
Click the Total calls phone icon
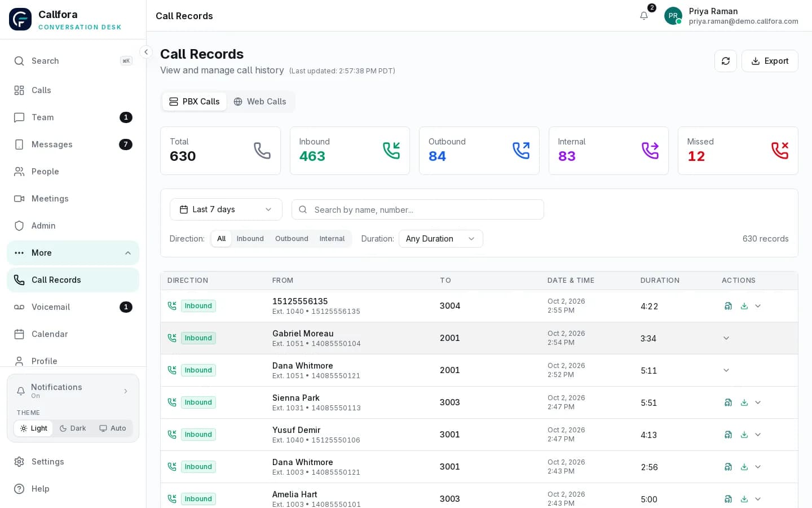point(262,150)
